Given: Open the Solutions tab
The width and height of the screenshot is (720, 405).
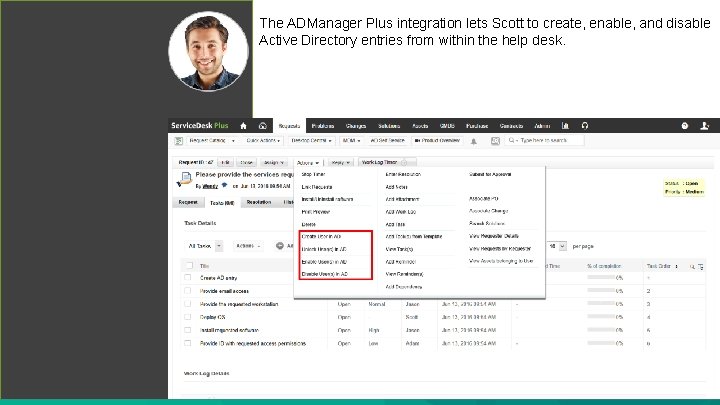Looking at the screenshot, I should [389, 126].
